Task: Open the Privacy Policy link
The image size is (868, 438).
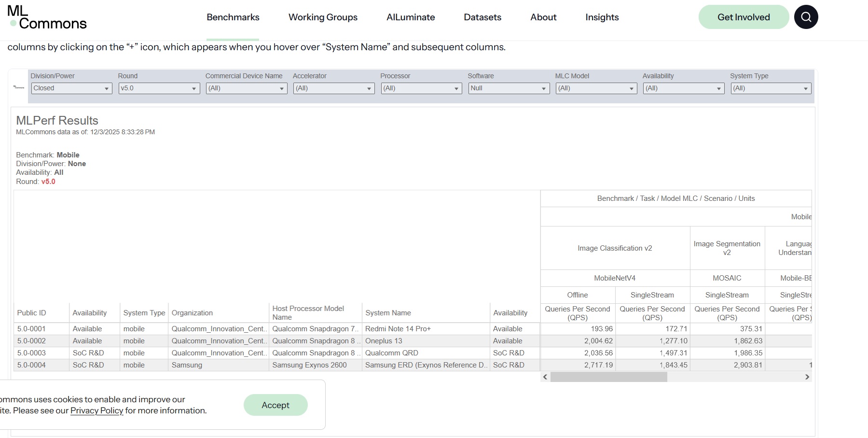Action: point(97,410)
